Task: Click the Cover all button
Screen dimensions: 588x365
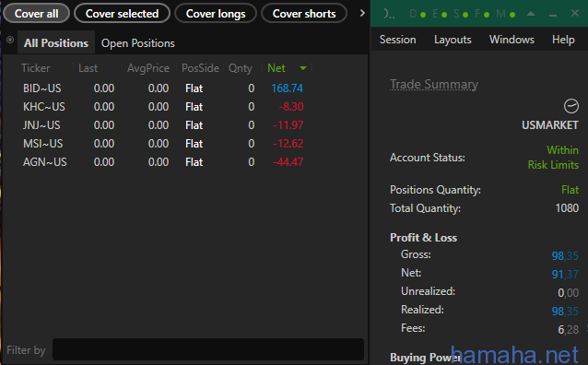Action: tap(36, 14)
